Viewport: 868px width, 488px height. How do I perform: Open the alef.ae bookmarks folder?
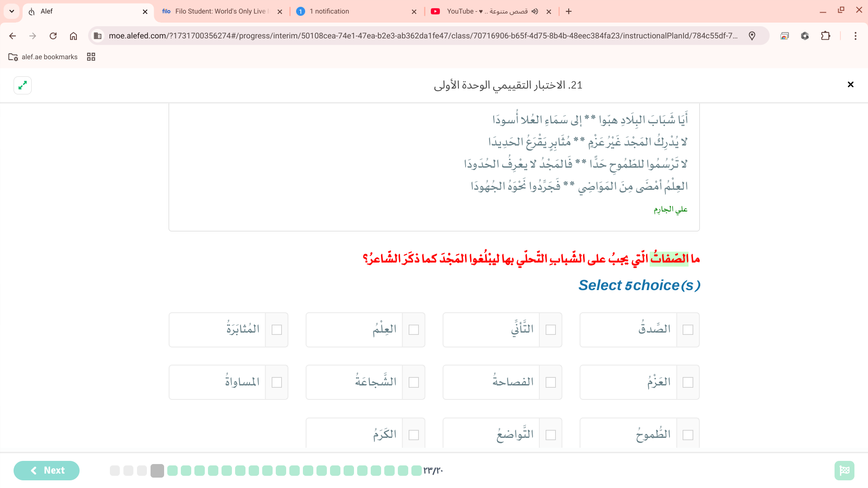pos(43,57)
